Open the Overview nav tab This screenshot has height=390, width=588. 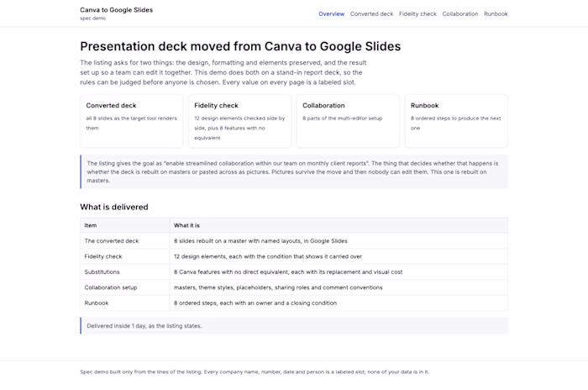(x=331, y=14)
